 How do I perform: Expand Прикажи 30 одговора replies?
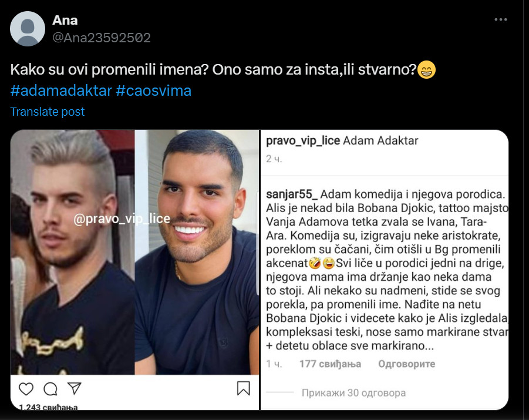[x=353, y=392]
